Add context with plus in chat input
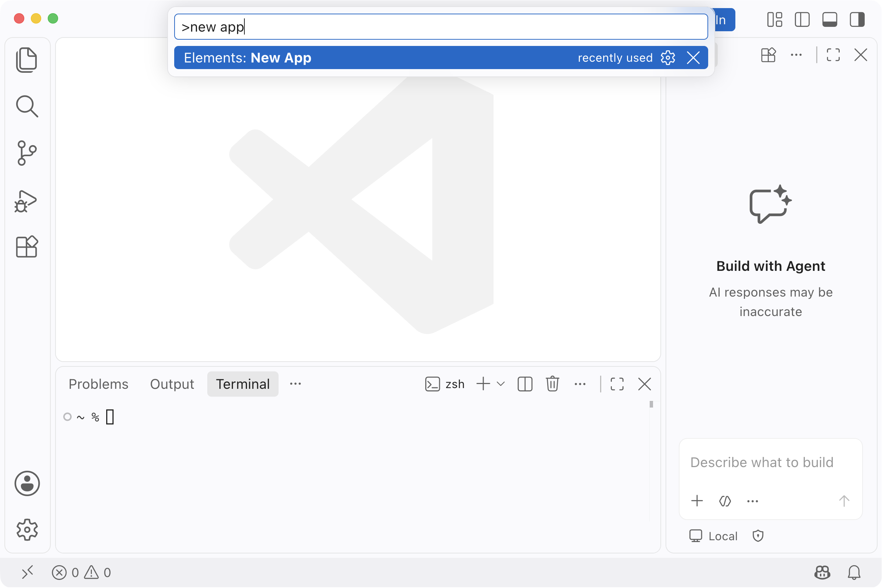The height and width of the screenshot is (588, 882). (697, 501)
